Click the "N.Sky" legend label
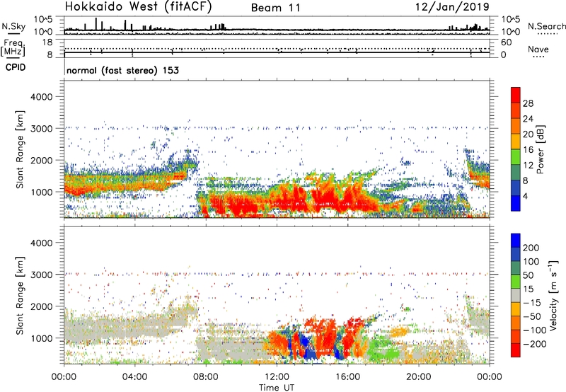The height and width of the screenshot is (392, 566). coord(13,26)
